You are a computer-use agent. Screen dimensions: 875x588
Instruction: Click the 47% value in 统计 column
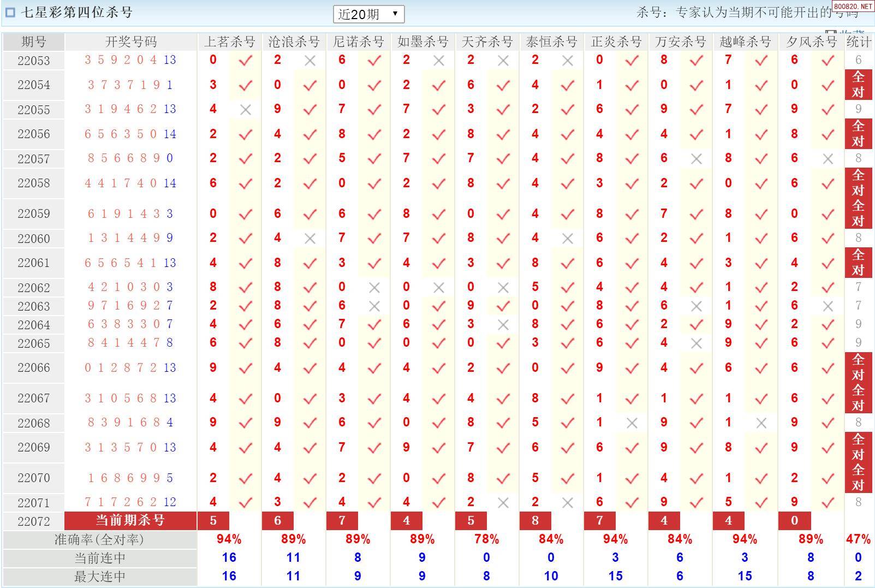point(859,539)
